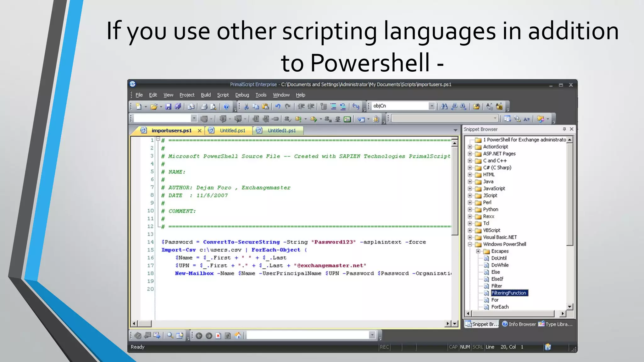Viewport: 644px width, 362px height.
Task: Open the Script menu
Action: 223,95
